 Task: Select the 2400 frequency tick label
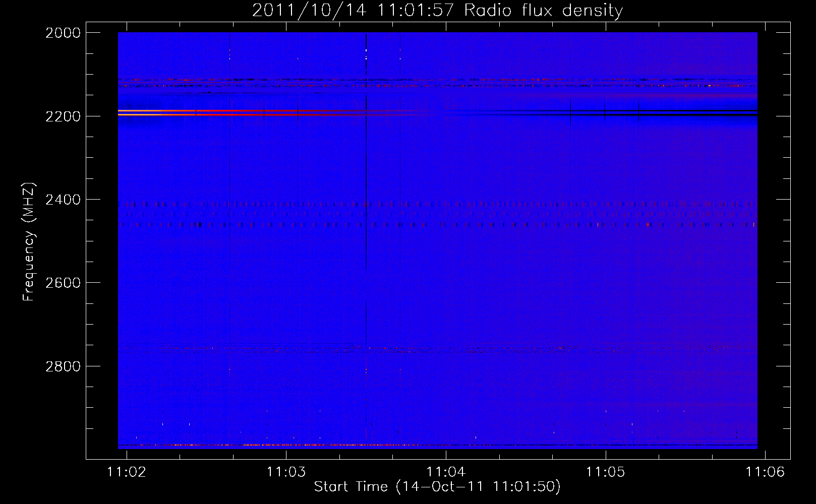click(x=63, y=200)
